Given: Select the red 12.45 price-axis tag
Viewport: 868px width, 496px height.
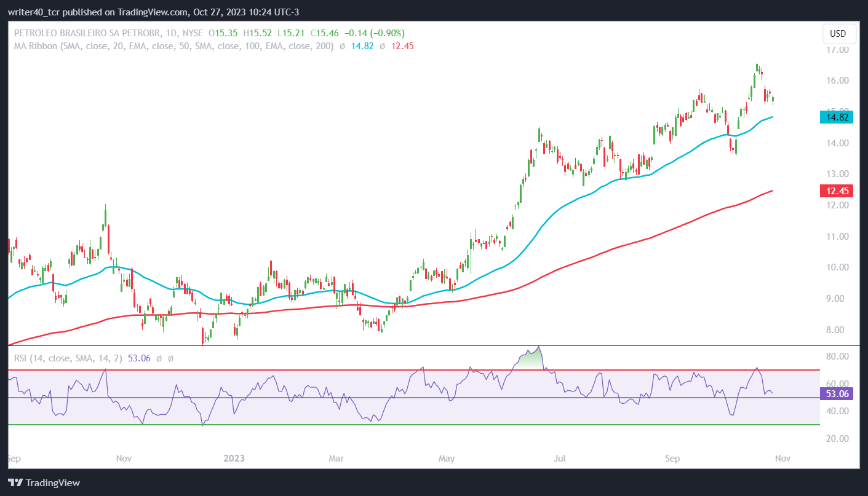Looking at the screenshot, I should (x=836, y=191).
